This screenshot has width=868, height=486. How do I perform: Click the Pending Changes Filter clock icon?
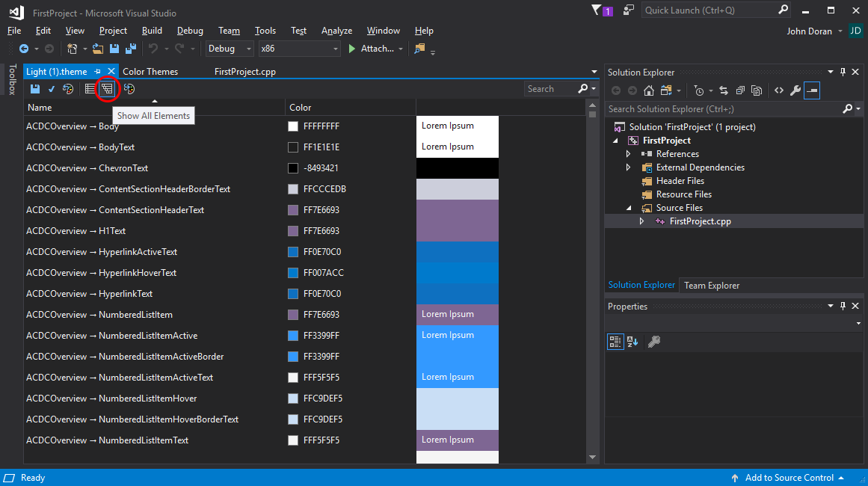coord(699,90)
